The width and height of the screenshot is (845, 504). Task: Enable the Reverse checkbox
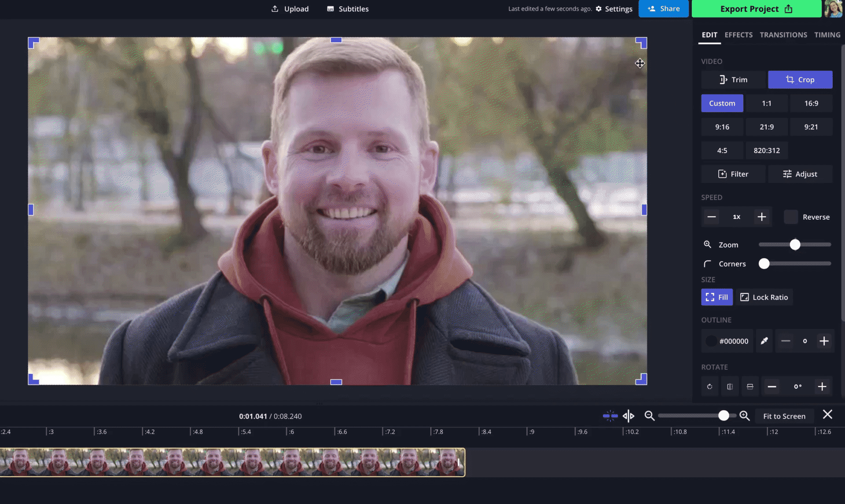pos(791,217)
